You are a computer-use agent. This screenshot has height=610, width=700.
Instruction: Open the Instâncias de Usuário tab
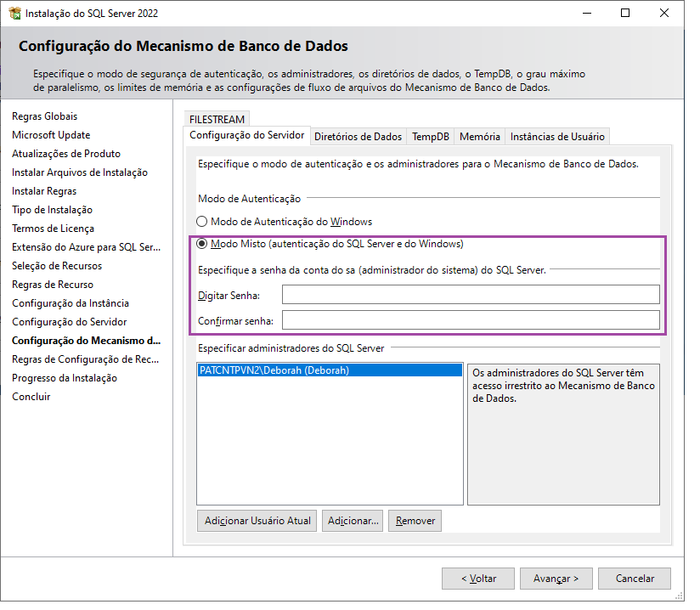point(557,137)
